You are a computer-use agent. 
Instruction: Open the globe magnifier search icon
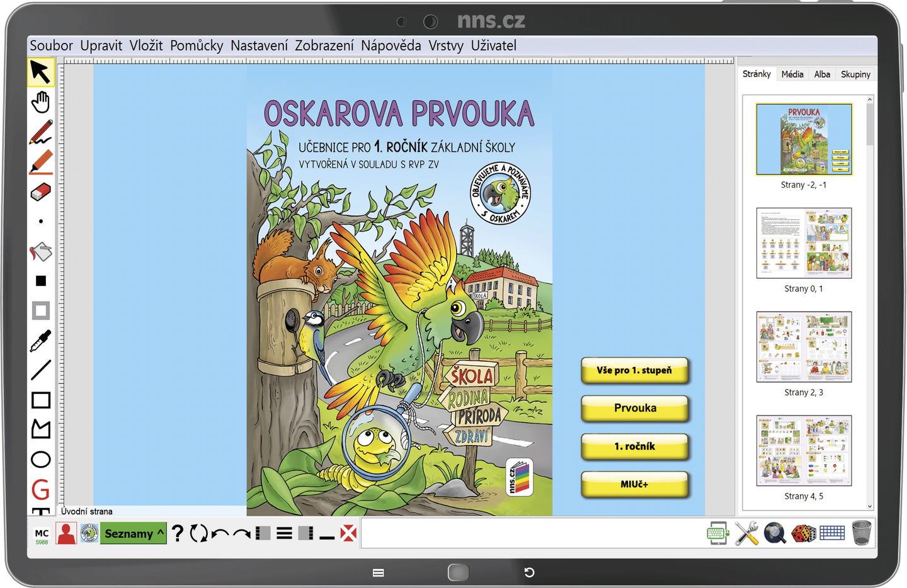pyautogui.click(x=775, y=533)
